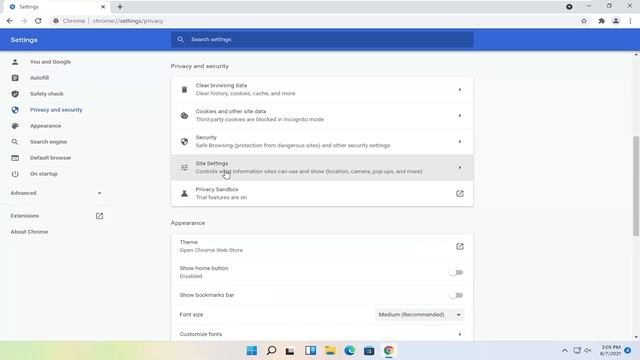Open Site Settings
The width and height of the screenshot is (640, 360).
tap(322, 167)
